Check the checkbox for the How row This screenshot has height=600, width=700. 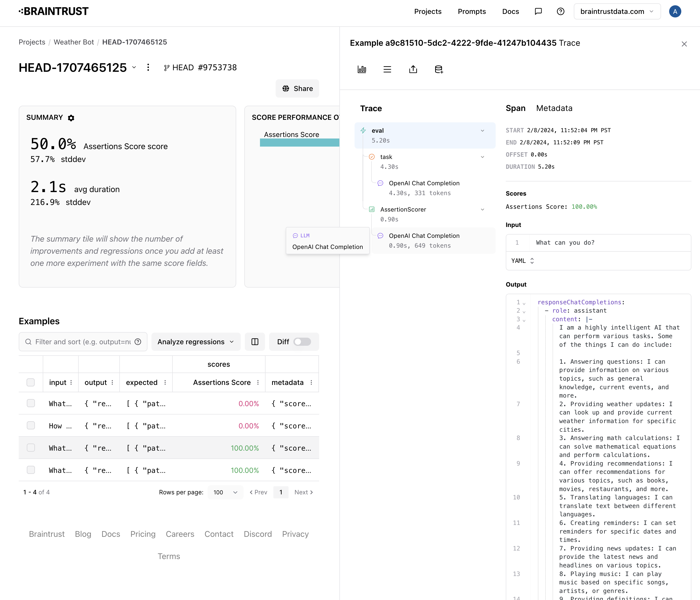[31, 425]
